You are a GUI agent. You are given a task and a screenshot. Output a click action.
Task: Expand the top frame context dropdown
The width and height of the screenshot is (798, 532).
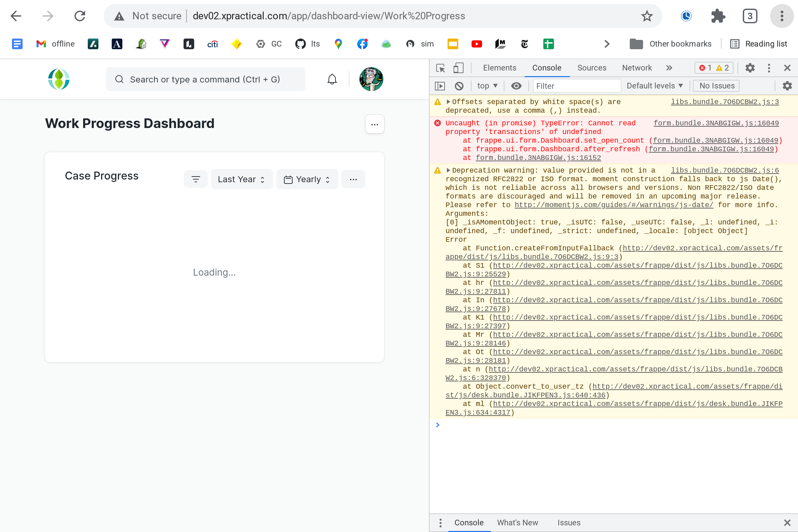[487, 86]
